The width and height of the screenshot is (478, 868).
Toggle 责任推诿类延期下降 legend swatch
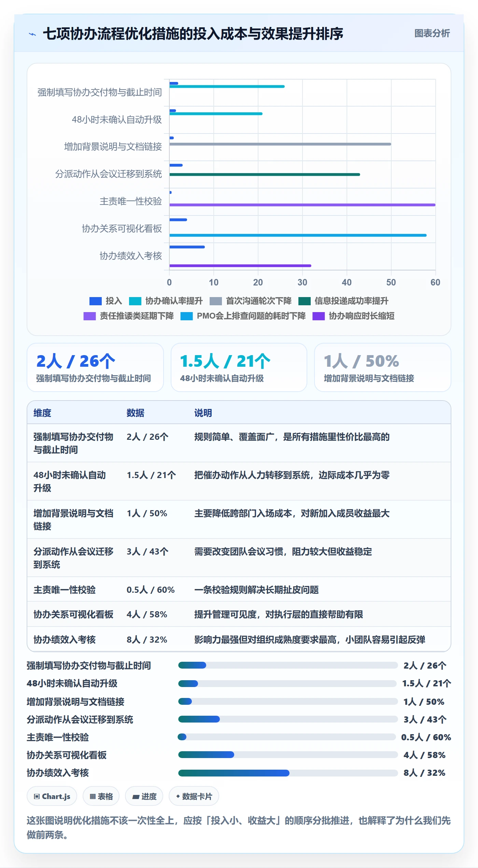[x=89, y=316]
